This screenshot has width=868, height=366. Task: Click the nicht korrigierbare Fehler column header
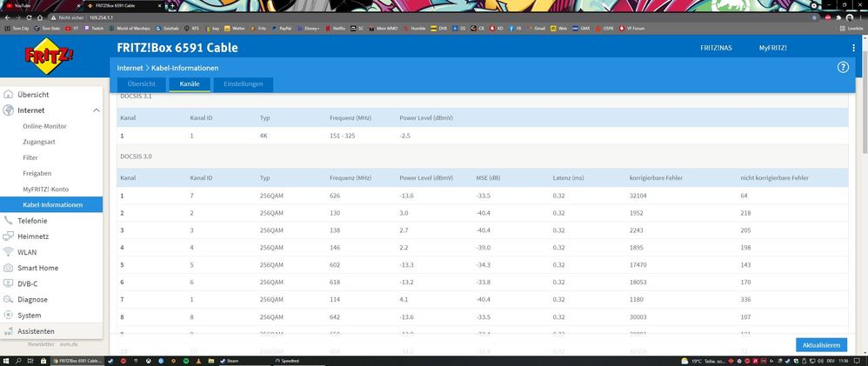point(774,178)
